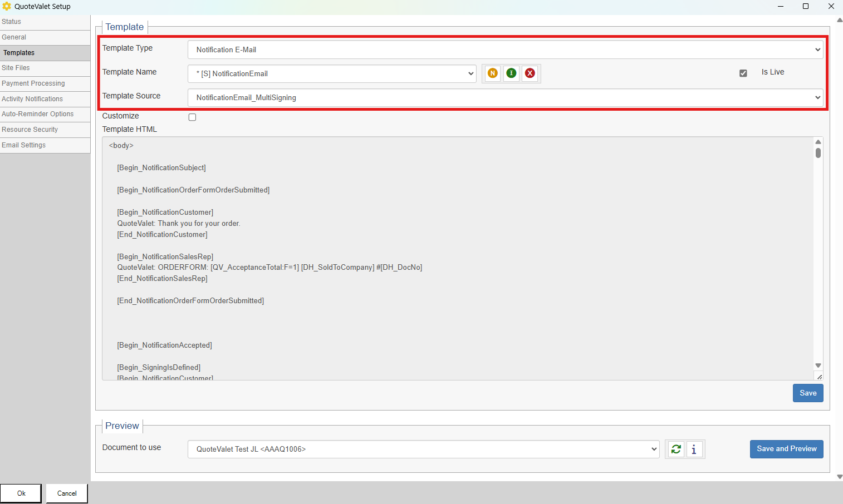Open the Payment Processing section
Screen dimensions: 843x504
coord(45,83)
